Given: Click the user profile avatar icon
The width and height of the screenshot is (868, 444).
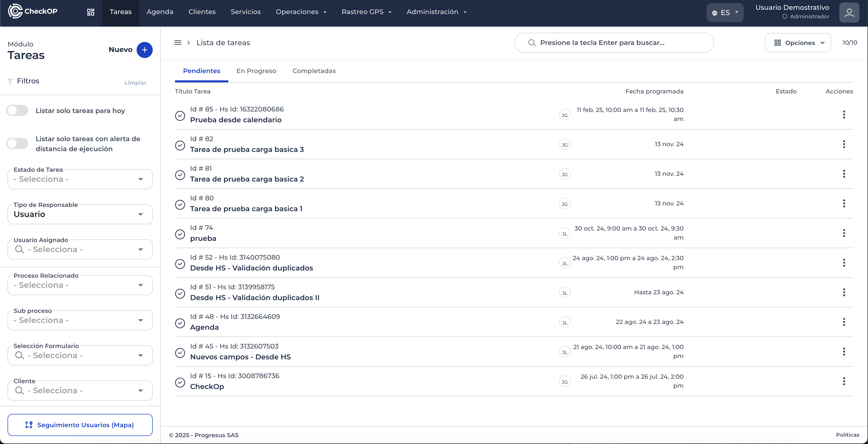Looking at the screenshot, I should [x=849, y=13].
